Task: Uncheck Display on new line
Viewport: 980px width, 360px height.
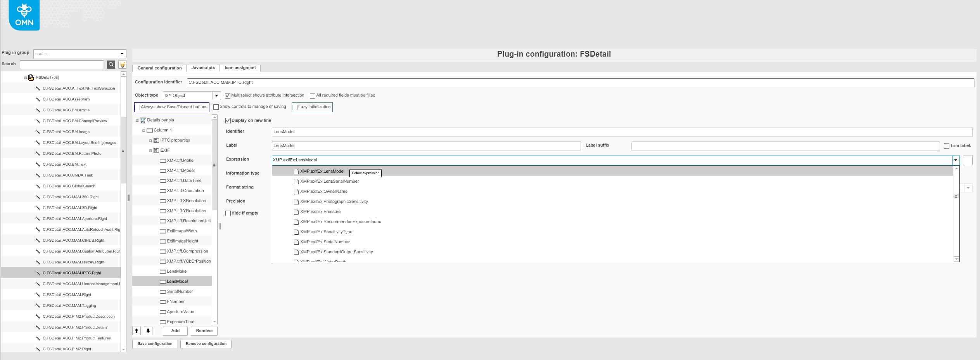Action: [x=228, y=121]
